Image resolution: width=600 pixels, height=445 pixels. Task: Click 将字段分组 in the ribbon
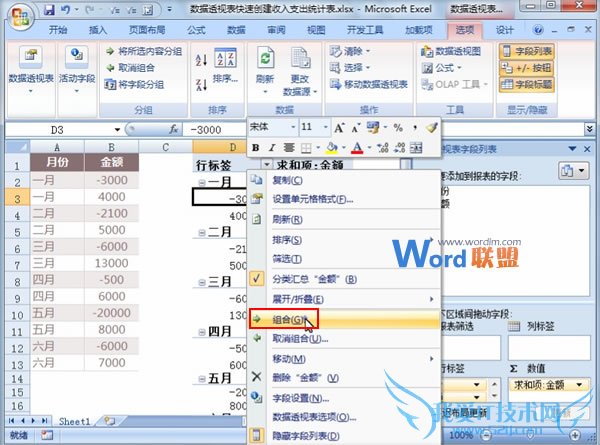pyautogui.click(x=135, y=84)
